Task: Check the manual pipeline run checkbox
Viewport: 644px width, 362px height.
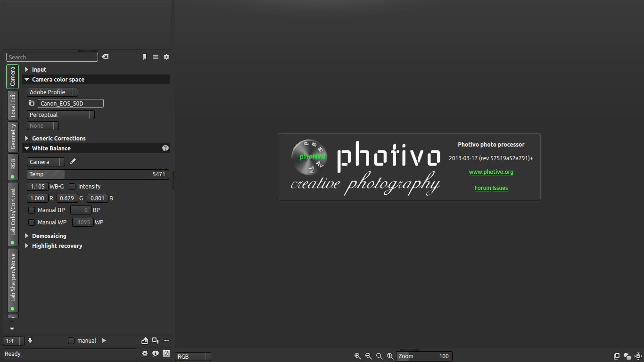Action: pos(71,341)
